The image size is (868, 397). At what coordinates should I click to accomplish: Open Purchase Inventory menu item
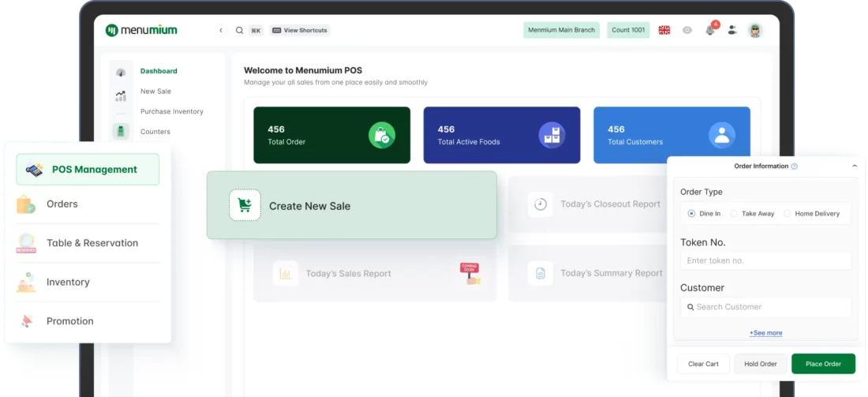pyautogui.click(x=171, y=111)
